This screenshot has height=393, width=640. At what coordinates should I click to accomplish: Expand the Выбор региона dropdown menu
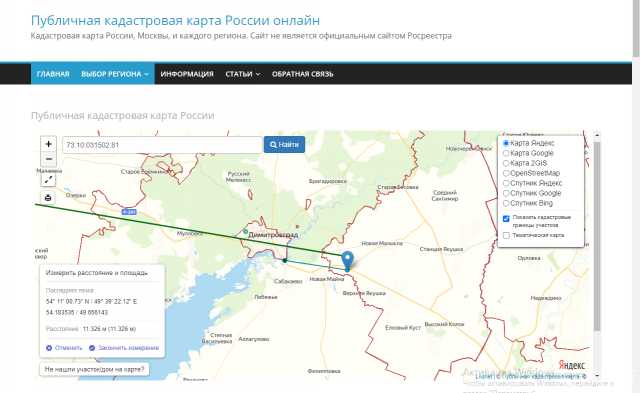115,74
